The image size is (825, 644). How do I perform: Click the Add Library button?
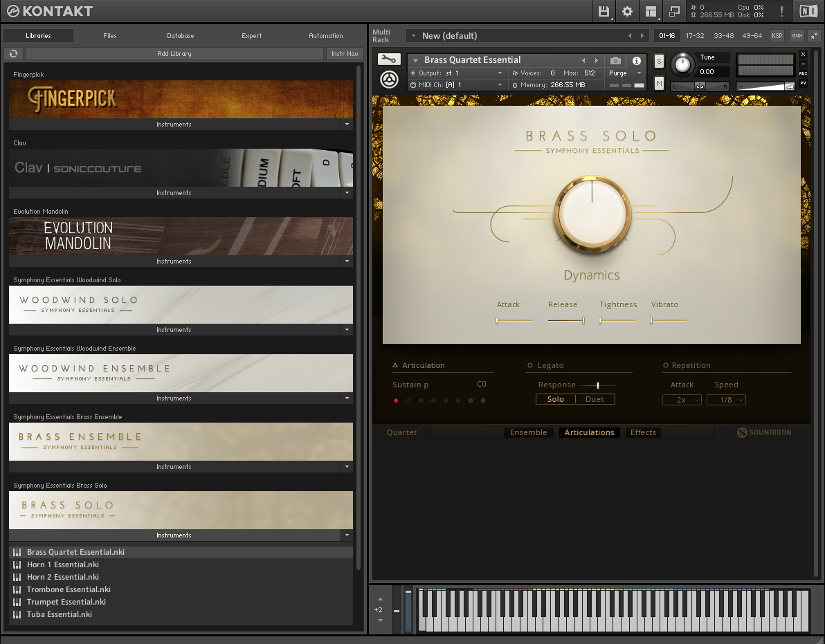(x=174, y=54)
